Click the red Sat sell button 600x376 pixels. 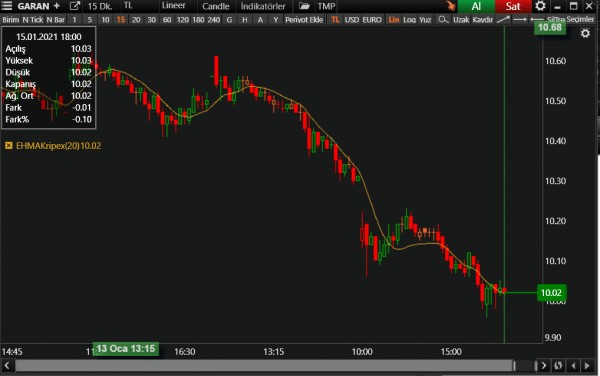[513, 6]
